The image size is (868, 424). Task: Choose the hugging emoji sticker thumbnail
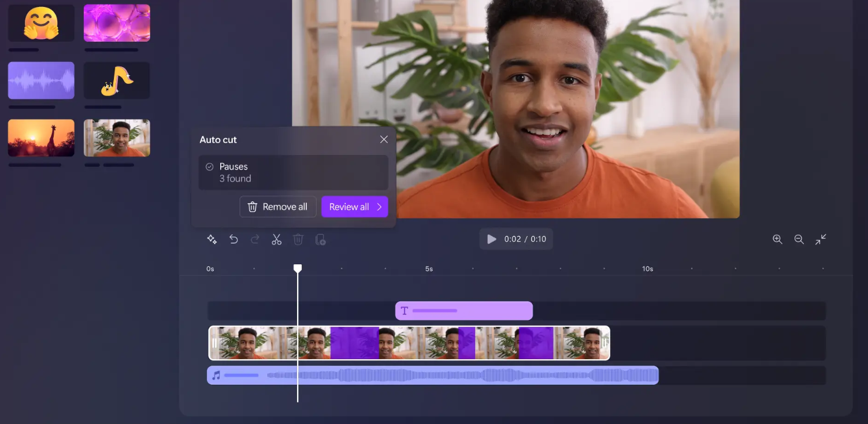coord(41,23)
